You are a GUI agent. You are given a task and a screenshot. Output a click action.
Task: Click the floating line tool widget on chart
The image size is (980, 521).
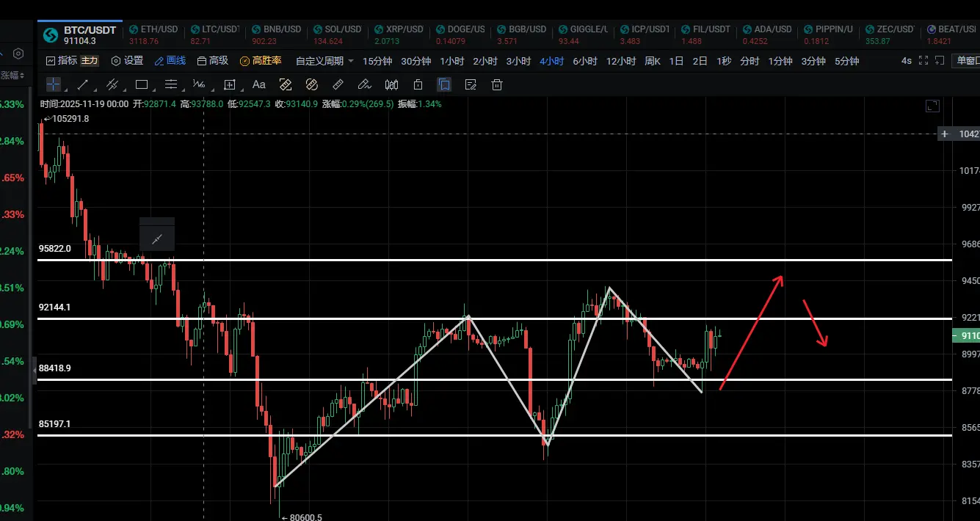[x=157, y=238]
